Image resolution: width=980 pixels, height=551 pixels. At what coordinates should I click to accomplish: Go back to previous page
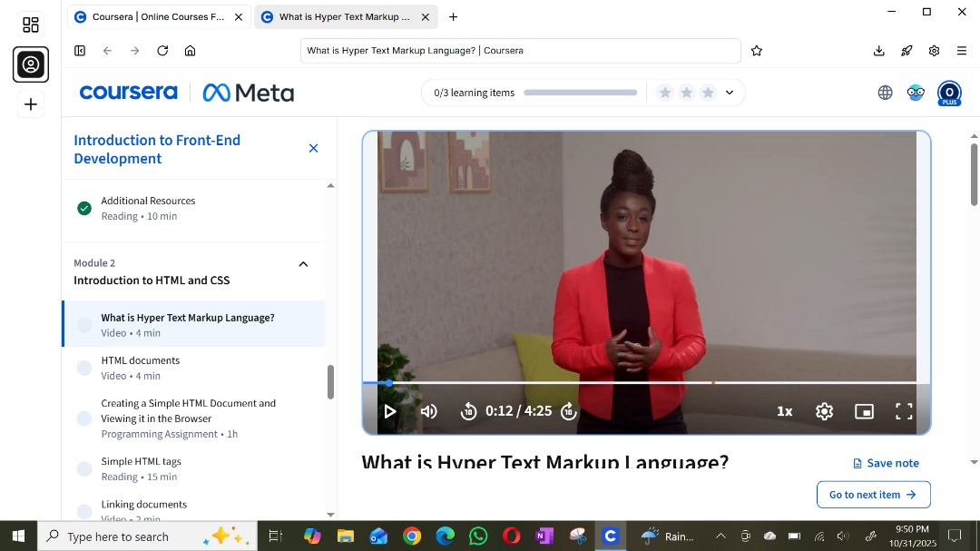coord(107,51)
